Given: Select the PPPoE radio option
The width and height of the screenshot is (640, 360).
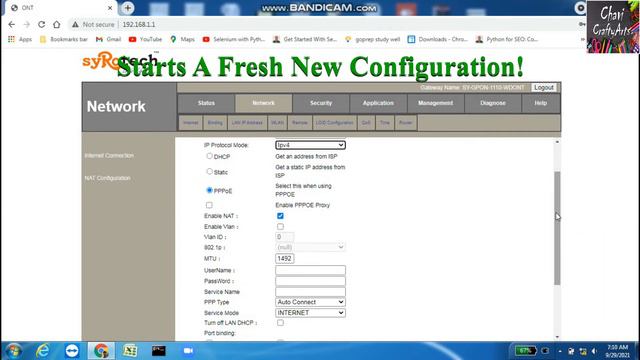Looking at the screenshot, I should point(209,190).
